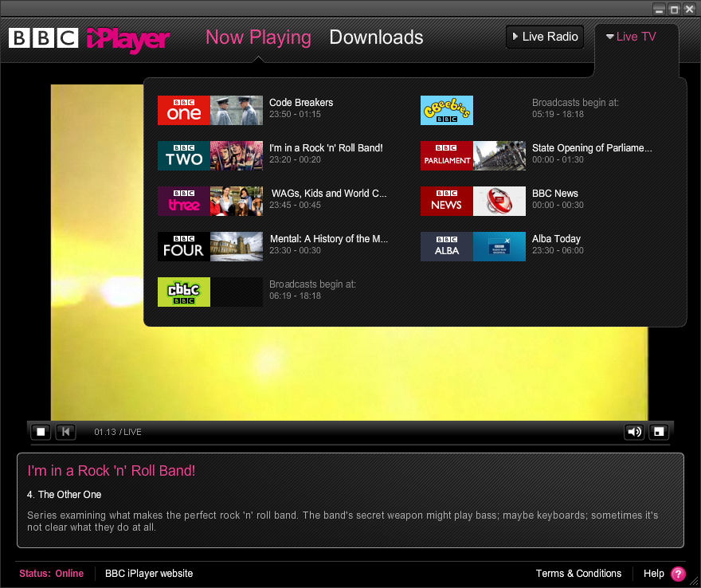
Task: Click the stop playback button
Action: tap(41, 432)
